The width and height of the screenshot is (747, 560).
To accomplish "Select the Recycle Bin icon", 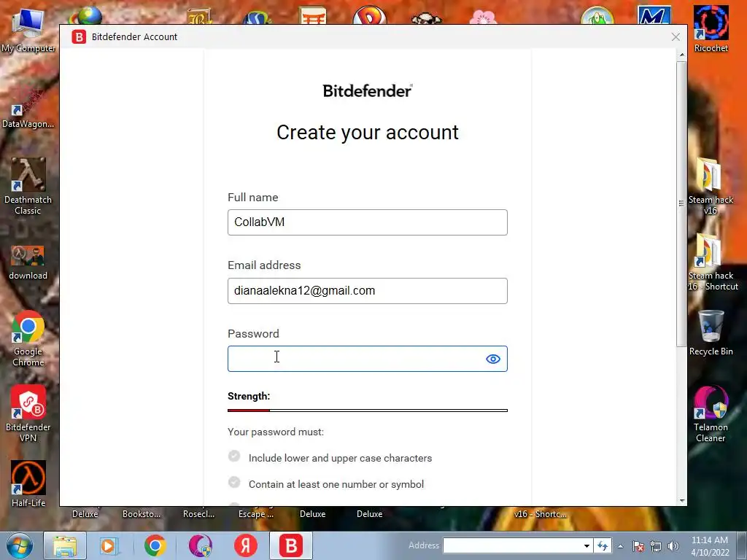I will [711, 332].
